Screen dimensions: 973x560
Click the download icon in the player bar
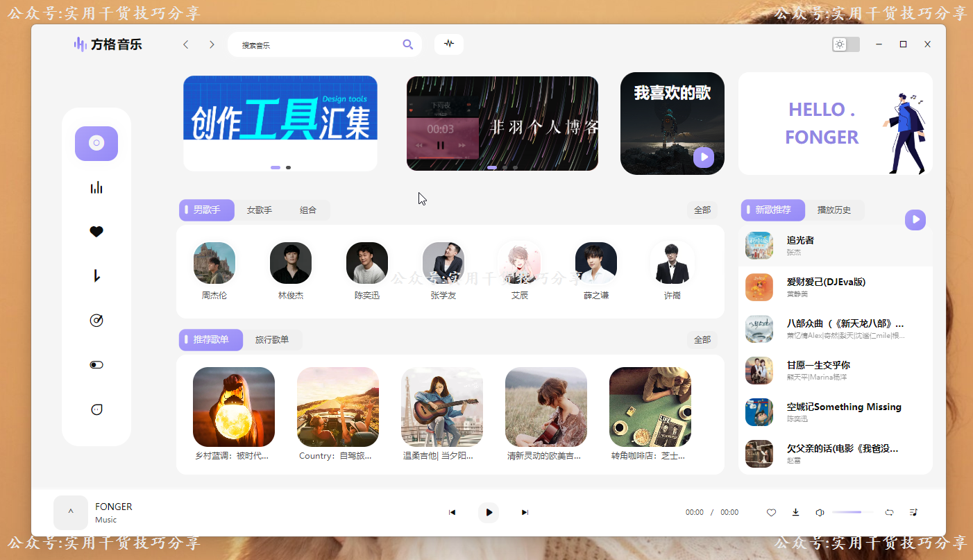(x=795, y=512)
